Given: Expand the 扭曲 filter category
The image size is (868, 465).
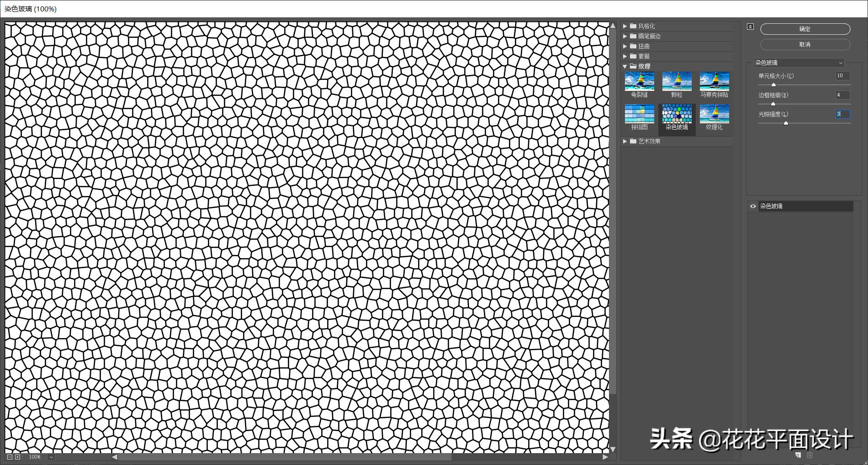Looking at the screenshot, I should click(625, 46).
